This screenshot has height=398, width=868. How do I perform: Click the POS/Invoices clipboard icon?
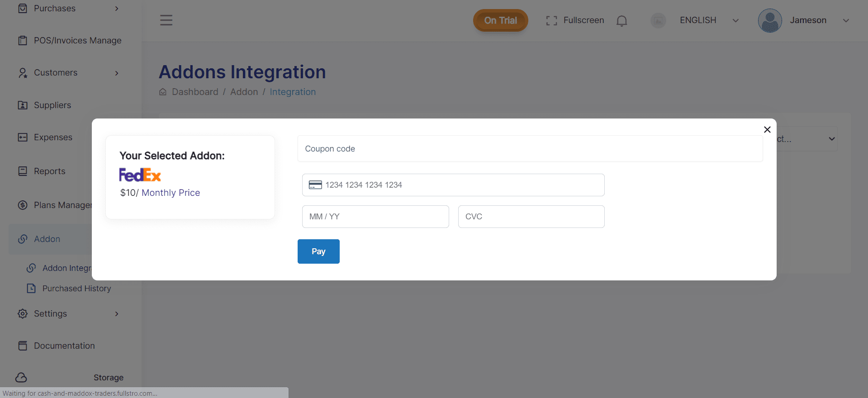click(23, 41)
